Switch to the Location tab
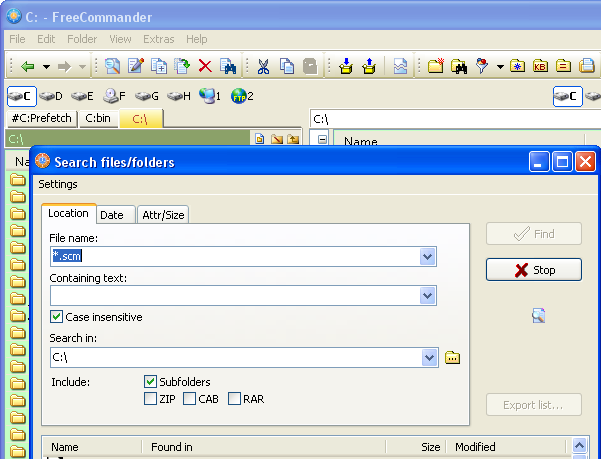 [x=68, y=213]
